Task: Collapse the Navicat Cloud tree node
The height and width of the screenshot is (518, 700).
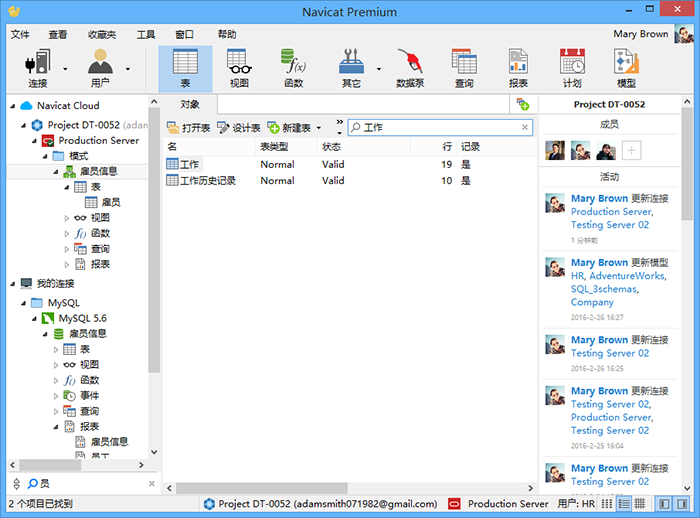Action: click(x=12, y=106)
